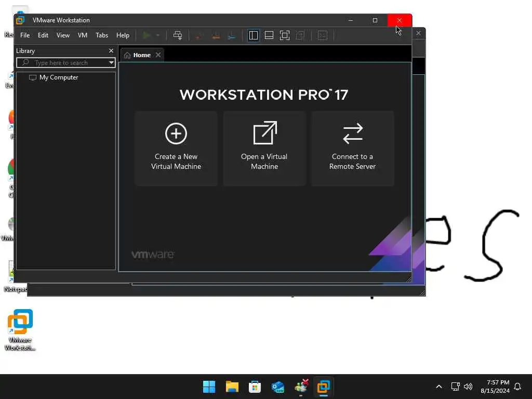Open the File menu
532x399 pixels.
(25, 35)
